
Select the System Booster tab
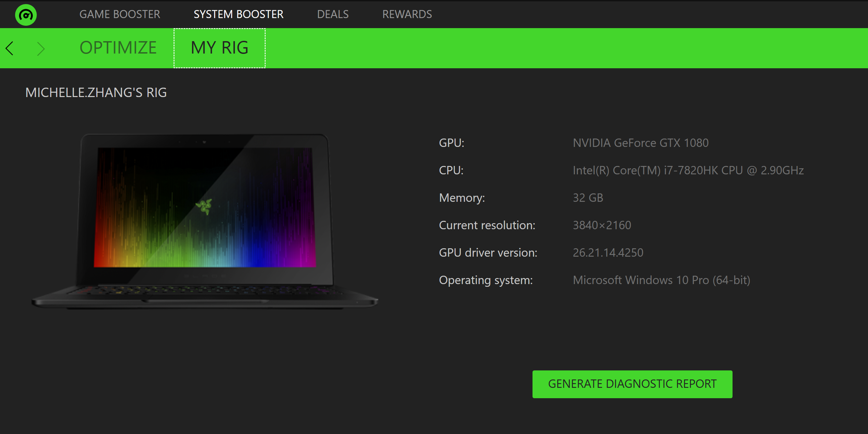(x=238, y=14)
